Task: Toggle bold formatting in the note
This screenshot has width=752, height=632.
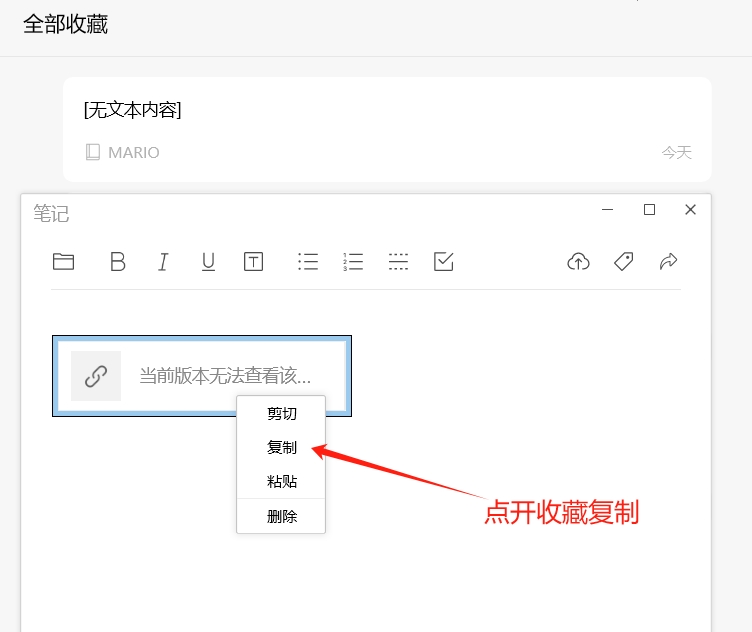Action: coord(118,261)
